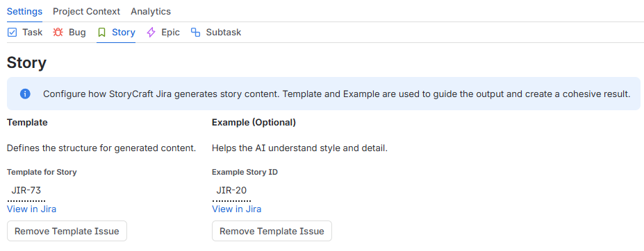This screenshot has height=251, width=644.
Task: Click the blue Subtask icon
Action: pyautogui.click(x=195, y=33)
